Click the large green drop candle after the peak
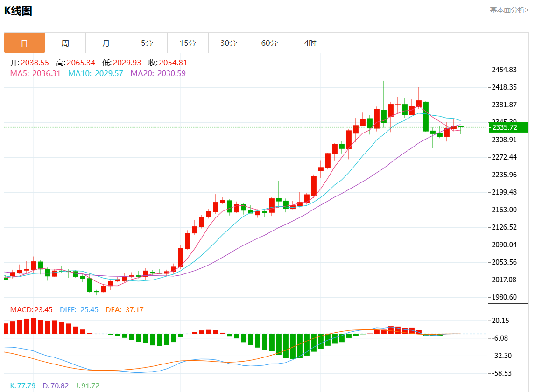The height and width of the screenshot is (392, 535). [426, 116]
